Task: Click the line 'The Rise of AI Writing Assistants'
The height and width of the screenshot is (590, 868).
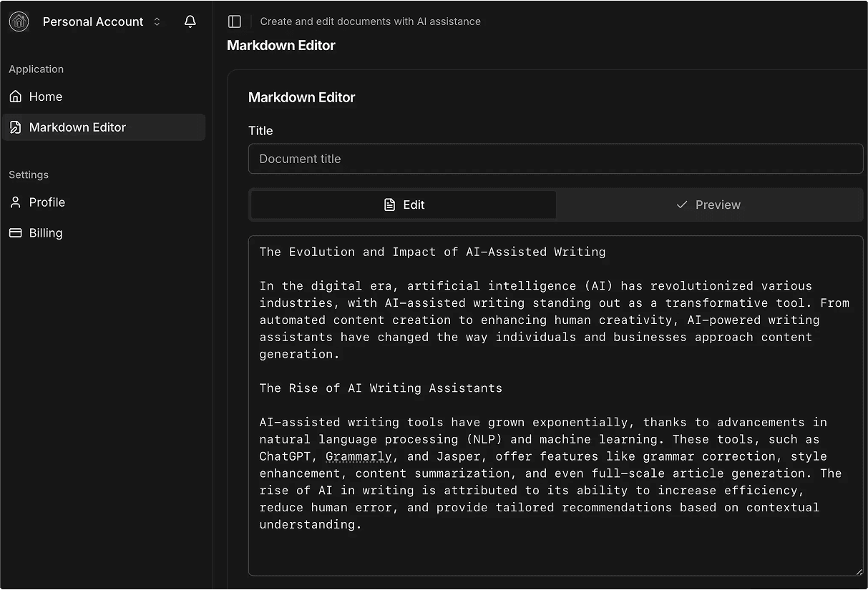Action: coord(381,388)
